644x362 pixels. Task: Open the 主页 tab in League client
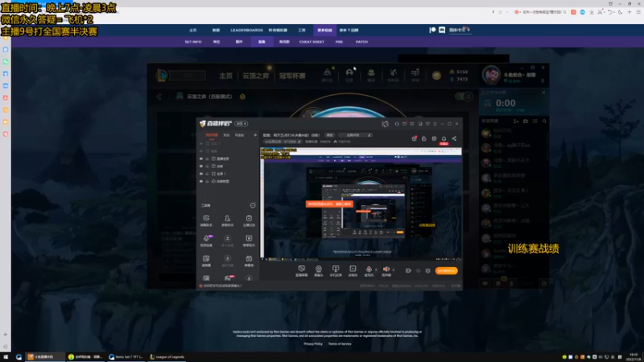click(226, 76)
